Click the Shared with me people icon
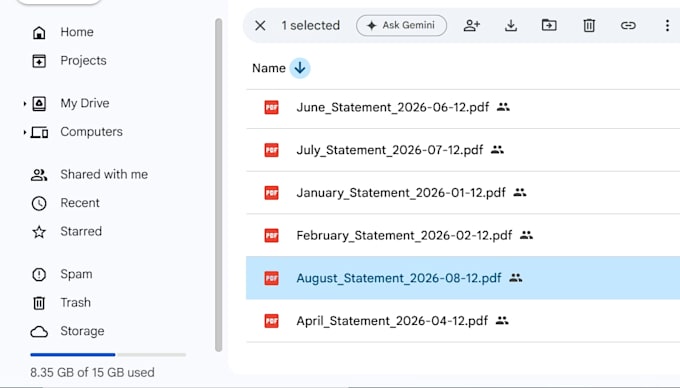Viewport: 680px width, 388px height. tap(39, 175)
